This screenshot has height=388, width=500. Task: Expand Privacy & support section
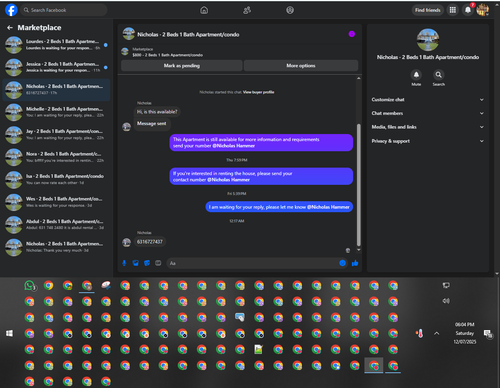[428, 141]
